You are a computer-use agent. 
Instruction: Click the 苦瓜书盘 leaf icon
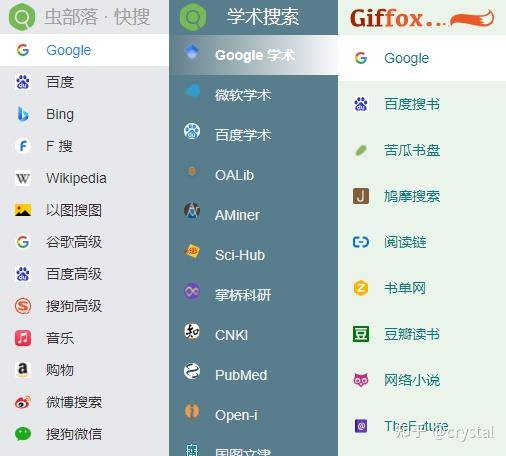point(361,150)
